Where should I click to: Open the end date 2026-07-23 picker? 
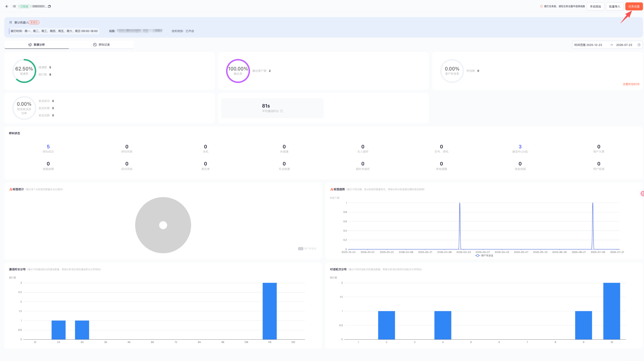(624, 45)
